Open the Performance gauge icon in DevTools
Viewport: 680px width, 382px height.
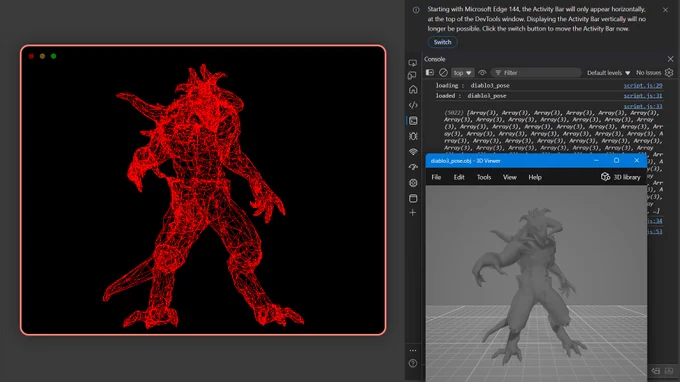413,167
